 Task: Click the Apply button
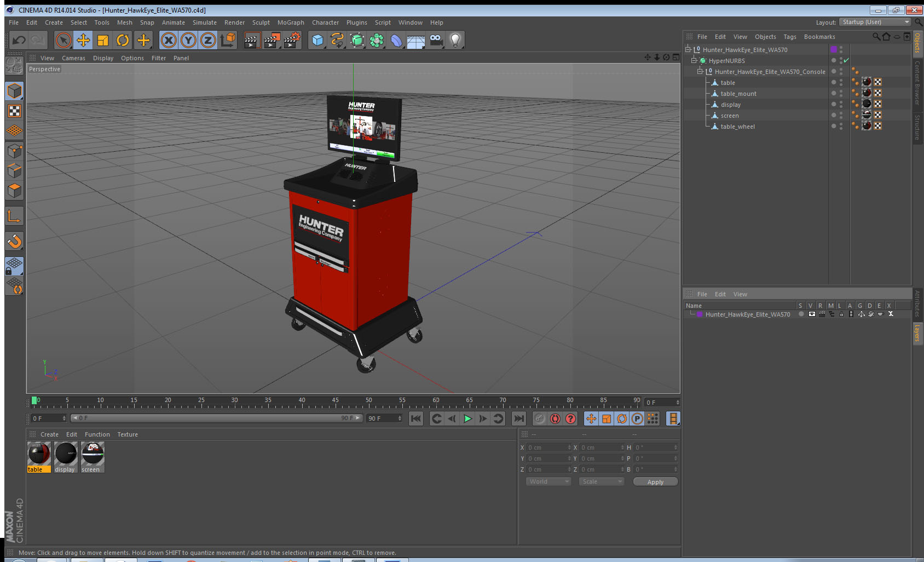[x=655, y=482]
